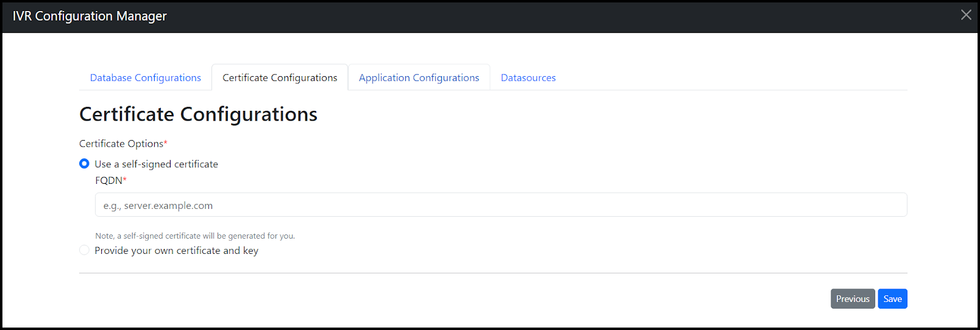The width and height of the screenshot is (980, 330).
Task: Click the 'Provide your own certificate and key' label text
Action: click(176, 251)
